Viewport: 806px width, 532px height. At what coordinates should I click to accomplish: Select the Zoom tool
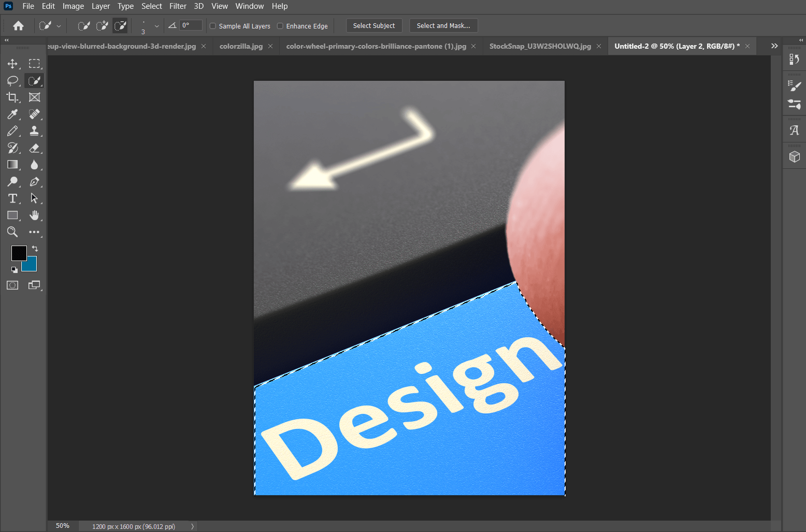[x=12, y=232]
